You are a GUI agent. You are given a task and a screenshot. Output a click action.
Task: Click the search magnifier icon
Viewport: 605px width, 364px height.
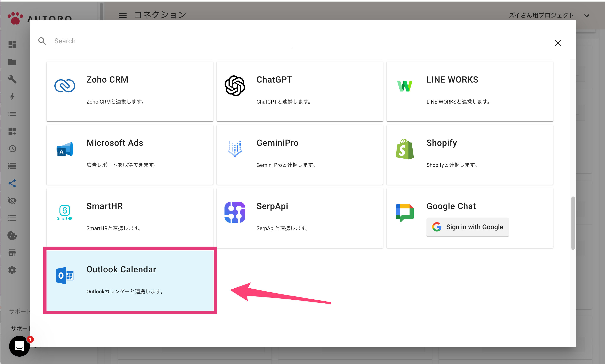click(x=42, y=41)
